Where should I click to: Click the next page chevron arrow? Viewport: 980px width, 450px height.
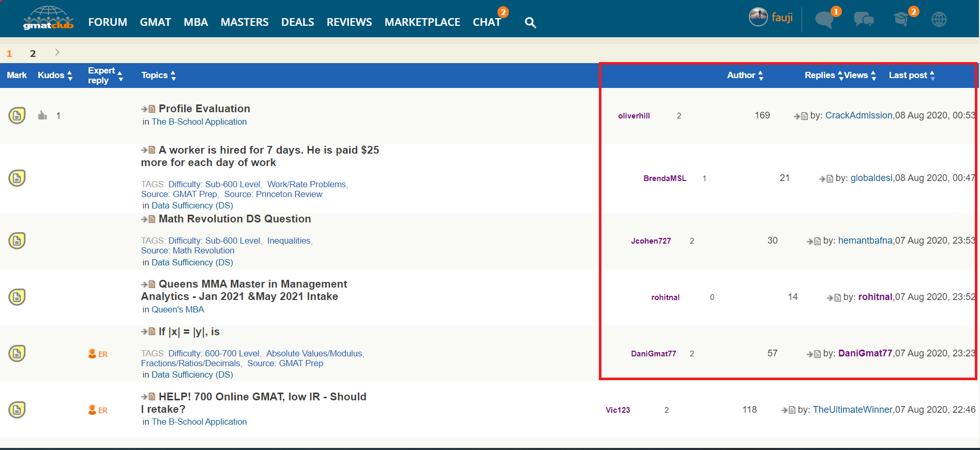57,52
